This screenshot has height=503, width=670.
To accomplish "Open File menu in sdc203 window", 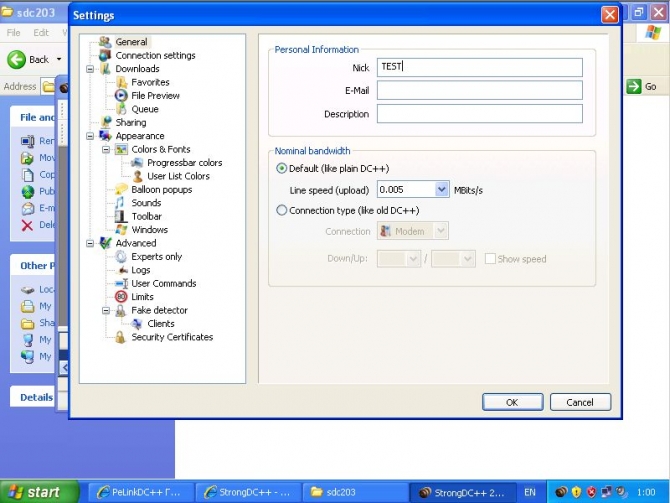I will pos(13,32).
